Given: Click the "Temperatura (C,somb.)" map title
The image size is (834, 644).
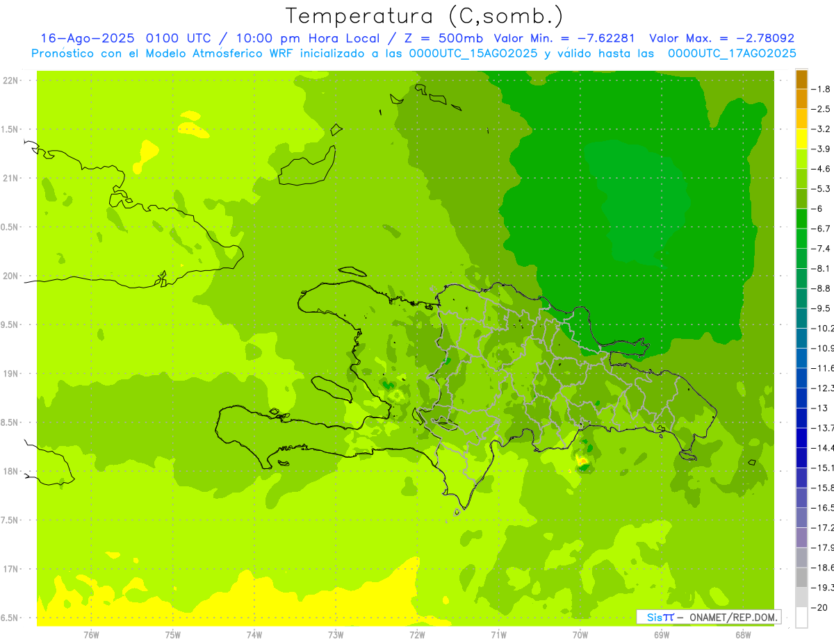Looking at the screenshot, I should pos(425,16).
